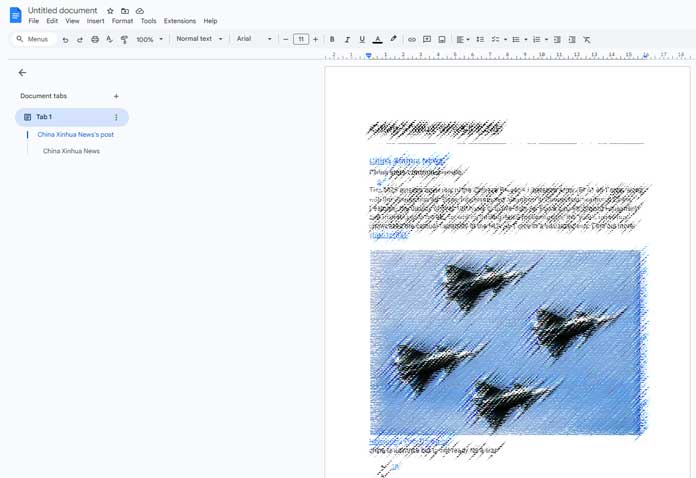696x478 pixels.
Task: Click the Untitled document title
Action: point(63,10)
